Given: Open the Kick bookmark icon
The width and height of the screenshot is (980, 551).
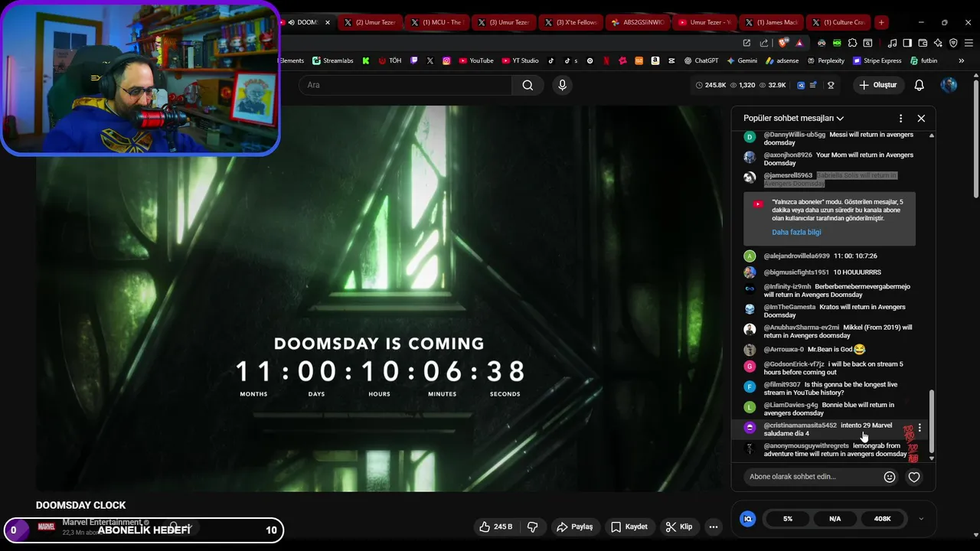Looking at the screenshot, I should coord(366,60).
